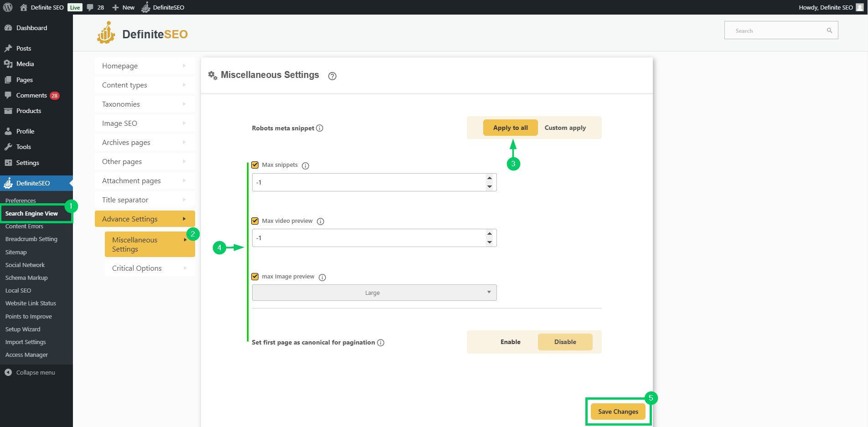Click info icon next to Robots meta snippet

pos(320,128)
